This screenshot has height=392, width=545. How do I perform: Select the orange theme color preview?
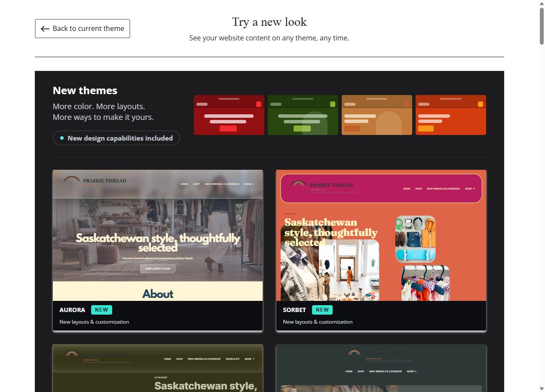[451, 115]
